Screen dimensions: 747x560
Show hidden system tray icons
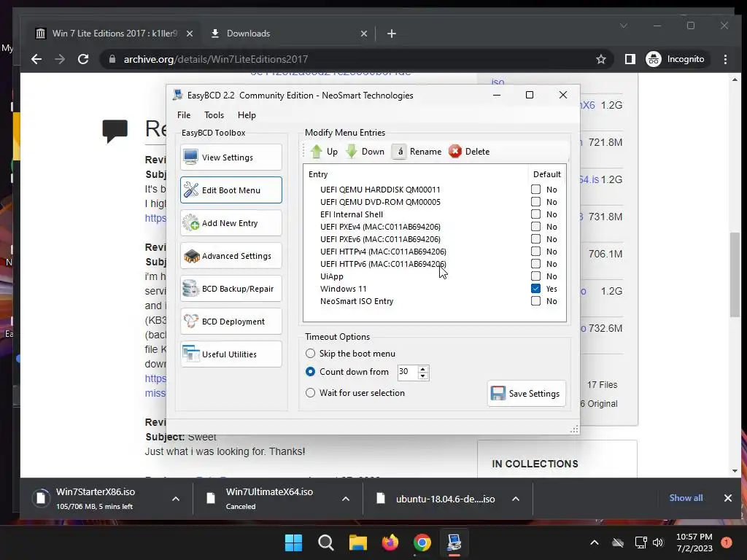(594, 542)
